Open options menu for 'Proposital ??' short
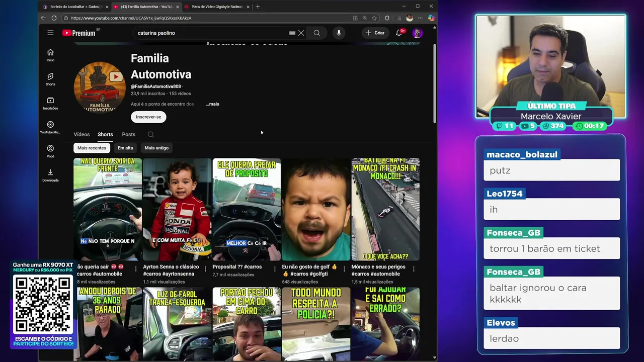The height and width of the screenshot is (362, 644). tap(274, 269)
